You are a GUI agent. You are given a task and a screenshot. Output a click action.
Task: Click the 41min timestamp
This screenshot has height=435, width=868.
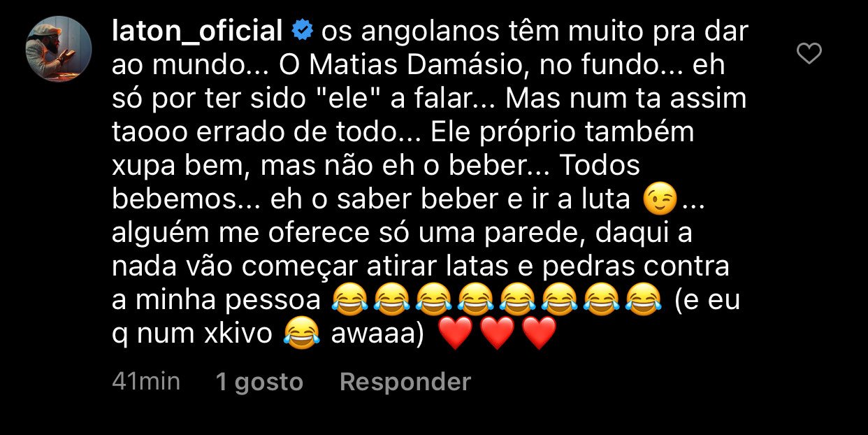(x=146, y=381)
